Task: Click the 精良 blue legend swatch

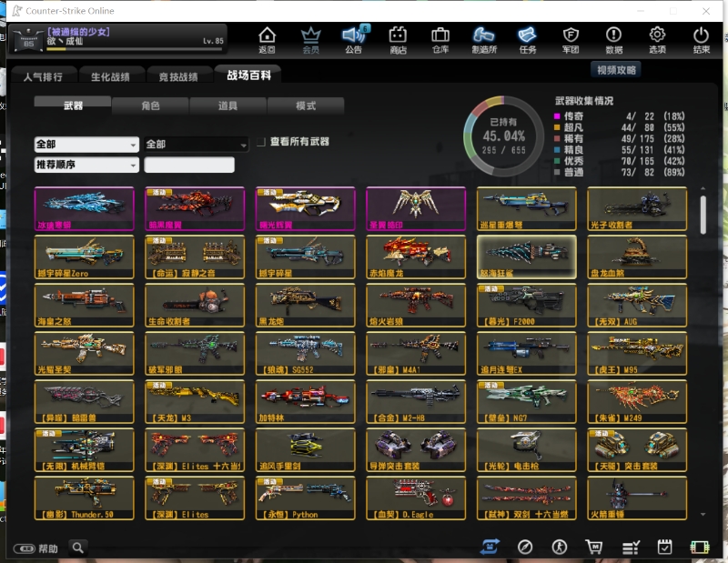Action: 557,150
